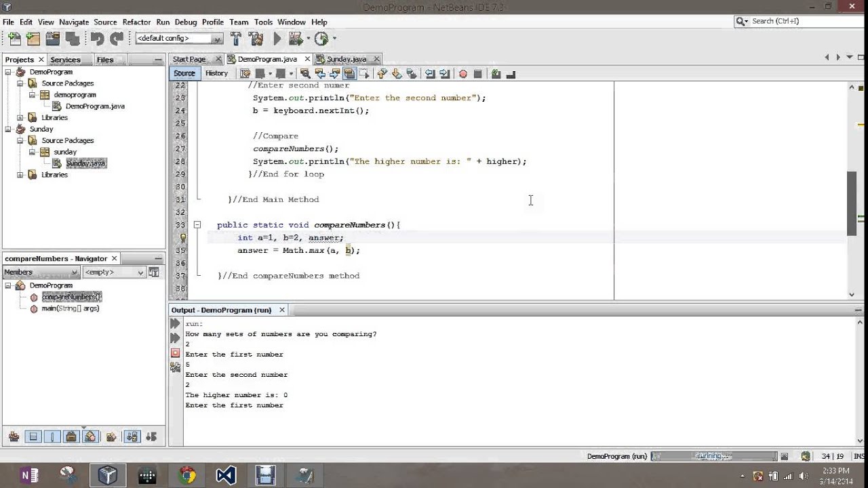
Task: Click the Undo toolbar icon
Action: point(98,39)
